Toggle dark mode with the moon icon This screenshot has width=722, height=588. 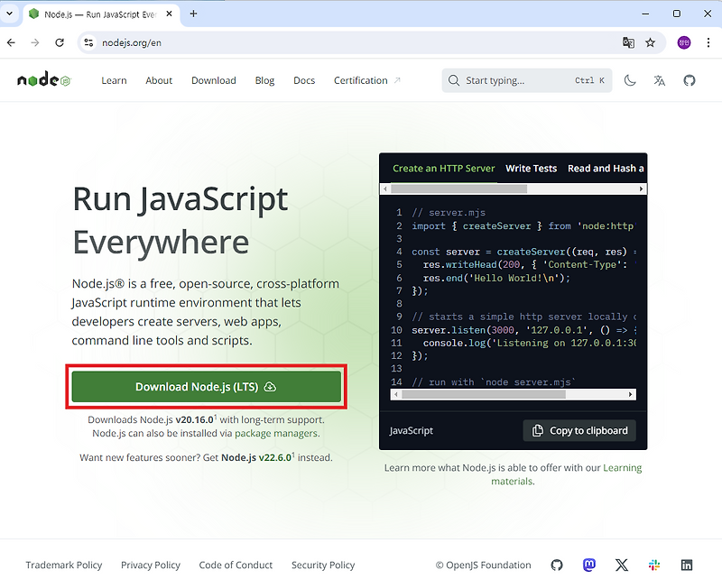(630, 80)
